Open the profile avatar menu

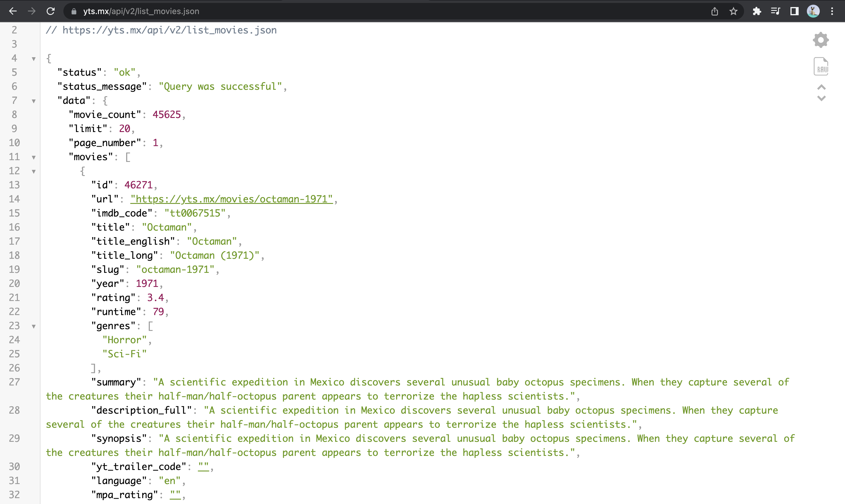click(x=813, y=11)
